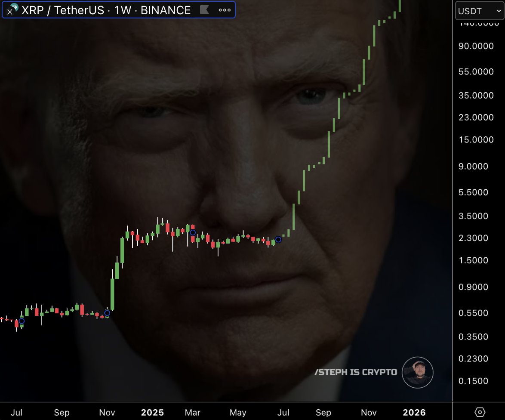505x420 pixels.
Task: Select the 2026 label on time axis
Action: click(414, 412)
